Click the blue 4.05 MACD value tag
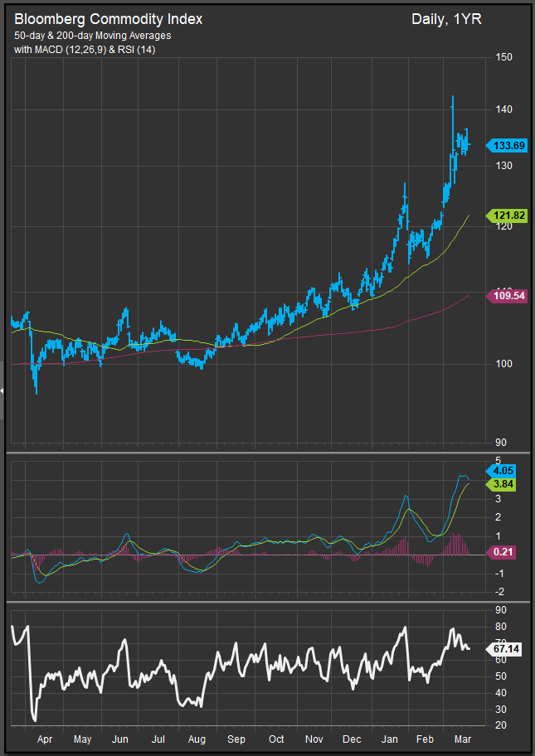Screen dimensions: 535x756 pos(504,470)
